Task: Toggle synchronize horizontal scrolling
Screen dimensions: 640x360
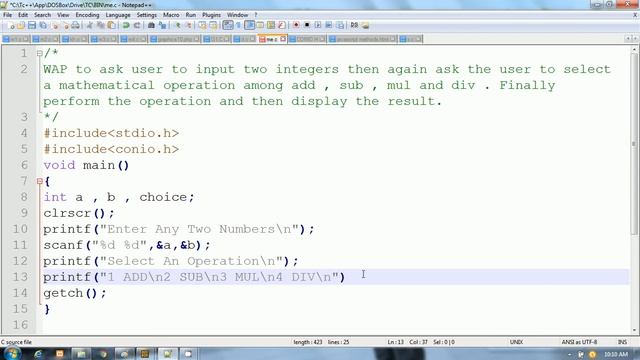Action: (213, 25)
